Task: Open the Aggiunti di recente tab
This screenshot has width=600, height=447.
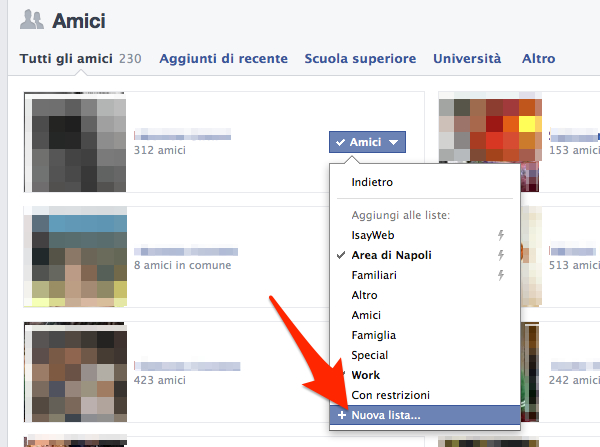Action: [223, 59]
